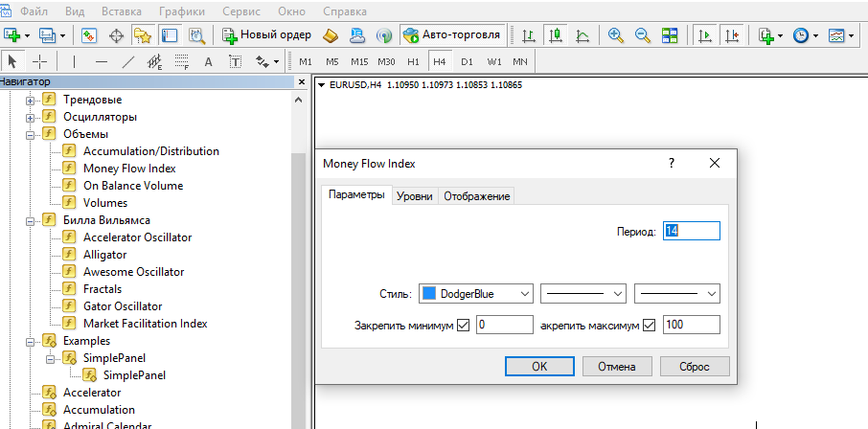Image resolution: width=868 pixels, height=429 pixels.
Task: Toggle chart auto scroll icon
Action: [x=703, y=35]
